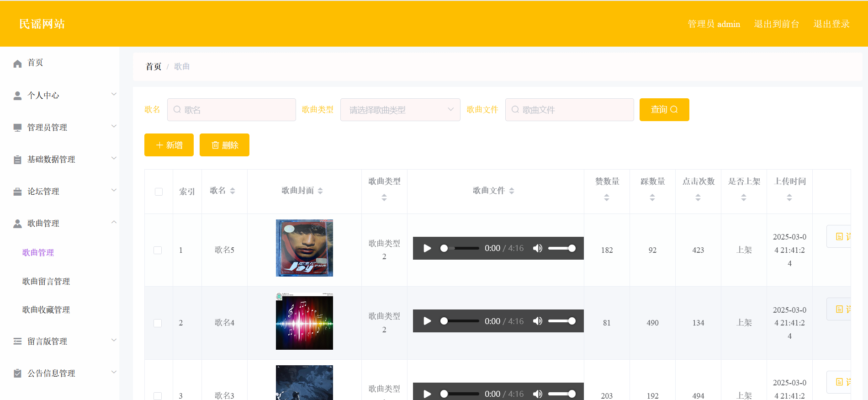
Task: Click the 留言版管理 list icon
Action: point(17,341)
